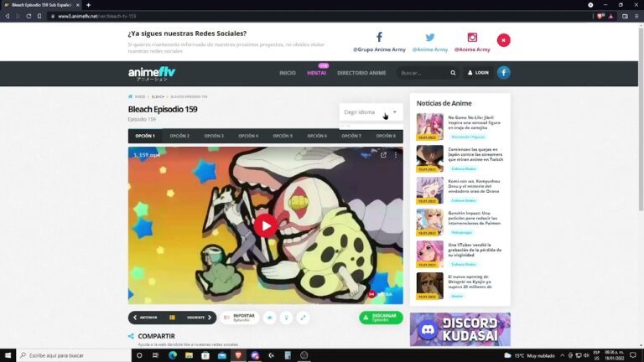The width and height of the screenshot is (644, 362).
Task: Select the OPCIÓN 2 tab
Action: point(179,136)
